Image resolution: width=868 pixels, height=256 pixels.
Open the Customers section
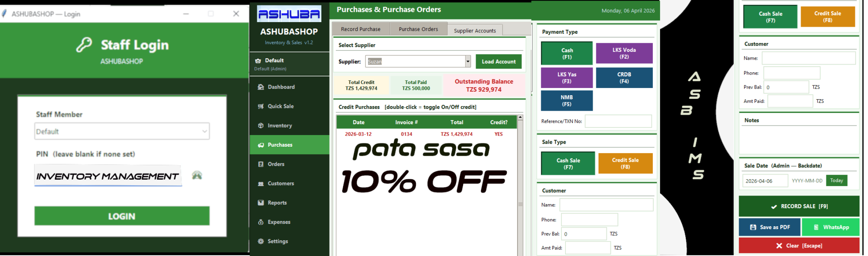280,184
